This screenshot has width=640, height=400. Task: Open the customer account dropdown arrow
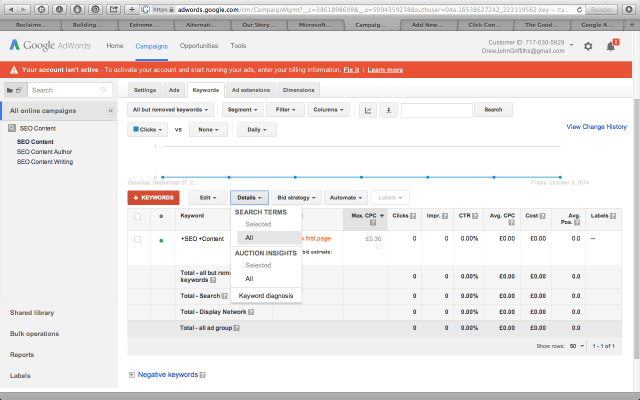click(x=571, y=45)
